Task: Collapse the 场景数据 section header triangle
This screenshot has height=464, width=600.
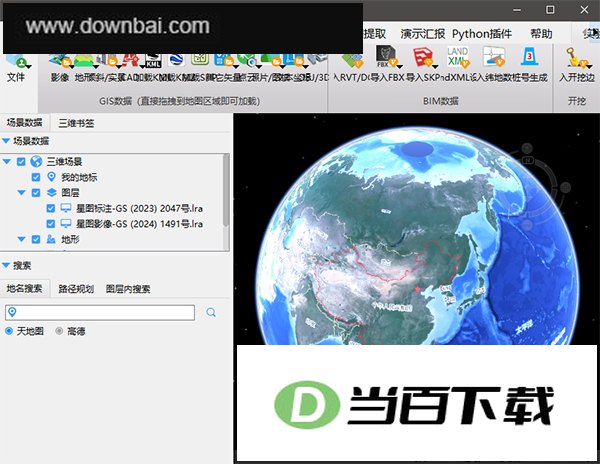Action: click(6, 141)
